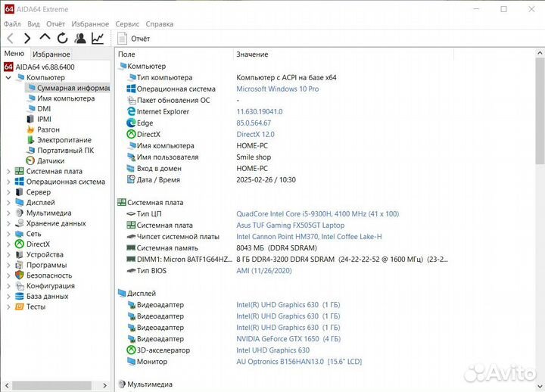Expand the Тесты tree node
Image resolution: width=545 pixels, height=392 pixels.
[x=8, y=306]
